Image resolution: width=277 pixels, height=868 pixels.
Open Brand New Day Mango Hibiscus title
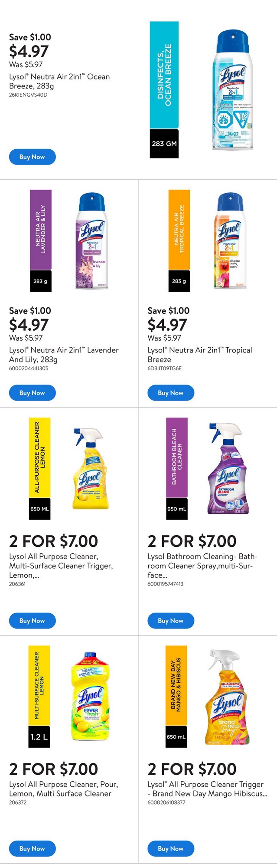coord(207,789)
